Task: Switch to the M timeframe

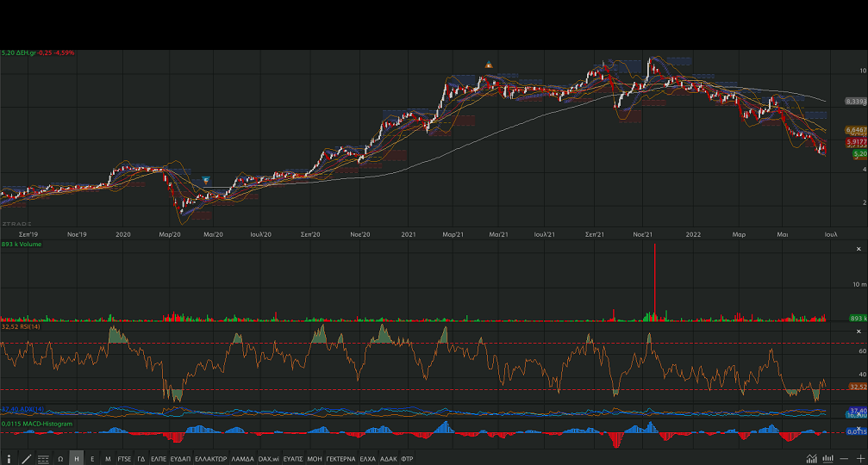Action: (x=108, y=459)
